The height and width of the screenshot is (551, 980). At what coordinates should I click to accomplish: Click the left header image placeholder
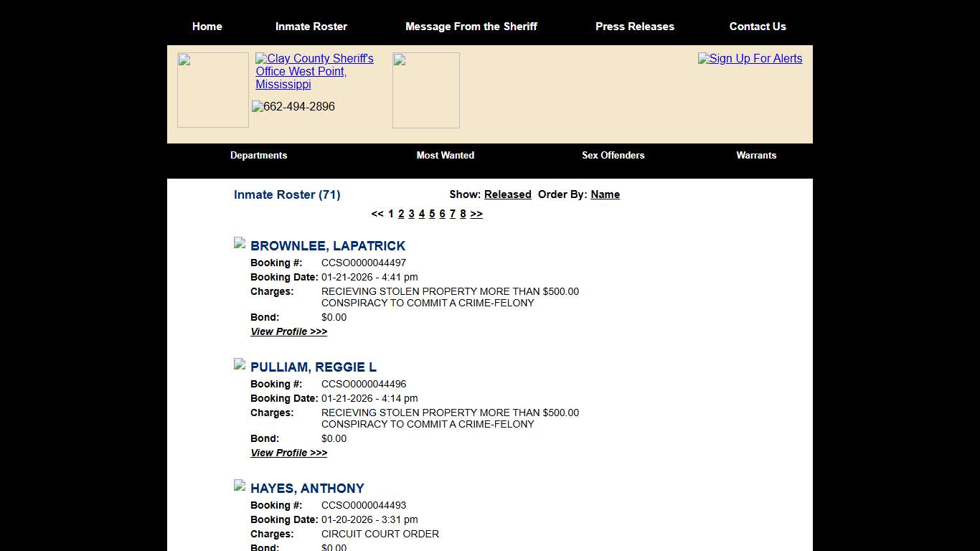[x=212, y=90]
